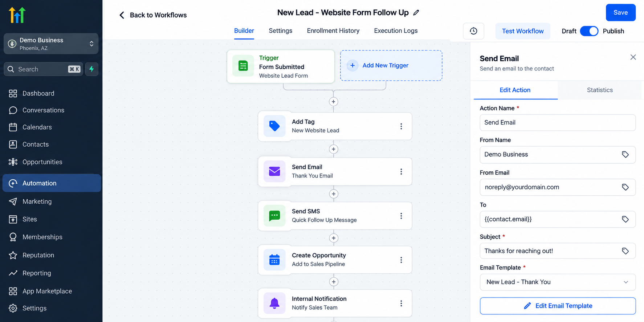This screenshot has height=322, width=644.
Task: Click the Create Opportunity calendar icon
Action: [274, 260]
